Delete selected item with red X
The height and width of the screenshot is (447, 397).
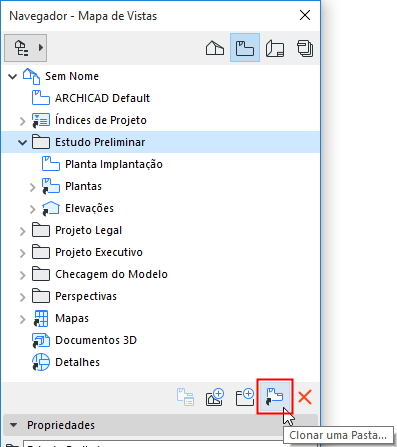pos(305,397)
